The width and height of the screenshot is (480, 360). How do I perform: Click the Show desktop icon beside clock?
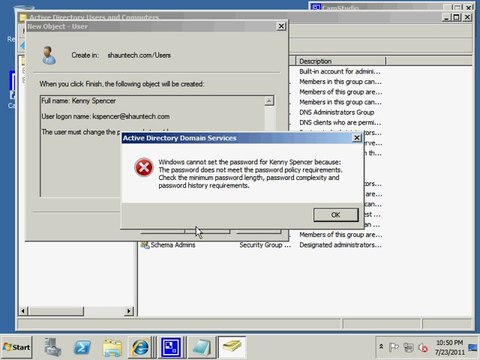tap(472, 347)
